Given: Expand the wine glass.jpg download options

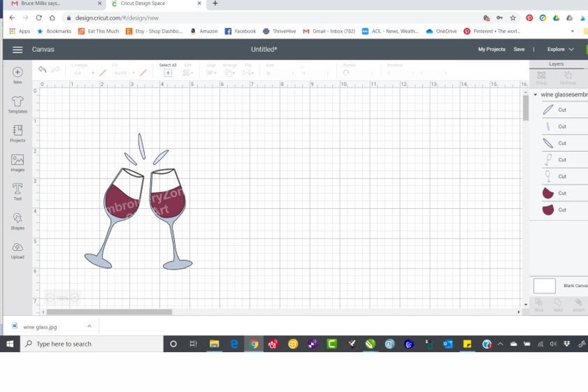Looking at the screenshot, I should point(89,326).
